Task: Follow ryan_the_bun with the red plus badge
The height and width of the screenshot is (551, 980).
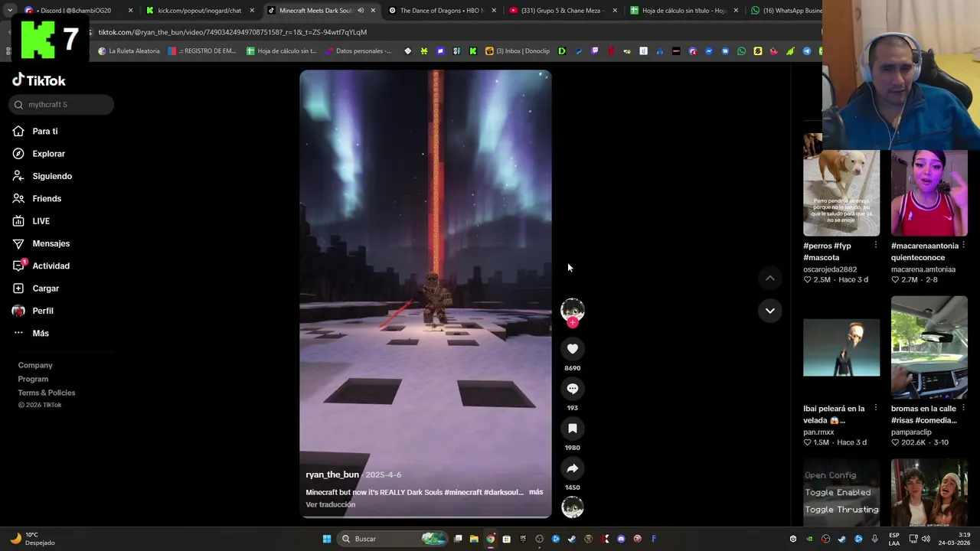Action: 572,322
